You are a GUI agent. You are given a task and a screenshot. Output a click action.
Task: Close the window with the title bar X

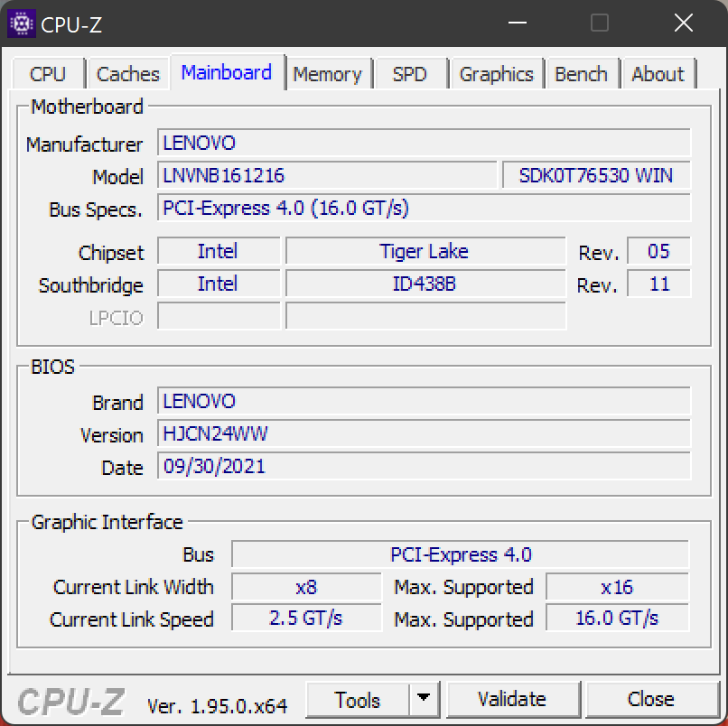(684, 23)
